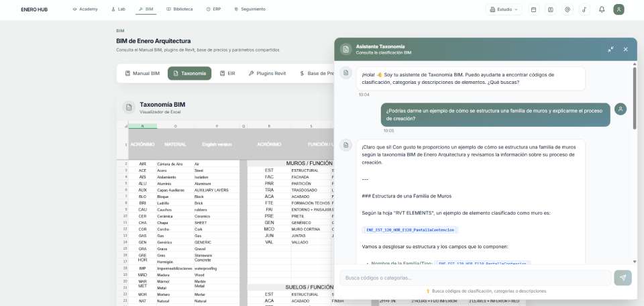The image size is (644, 306).
Task: Navigate to Biblioteca section
Action: [179, 9]
